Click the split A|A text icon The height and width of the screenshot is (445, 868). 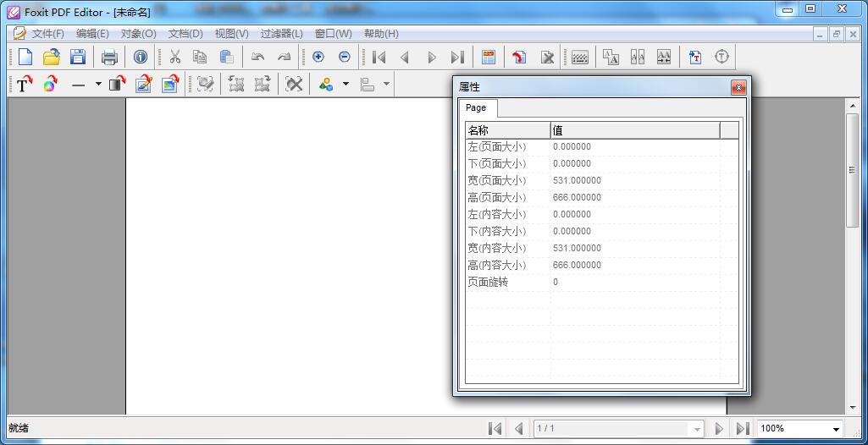tap(638, 57)
